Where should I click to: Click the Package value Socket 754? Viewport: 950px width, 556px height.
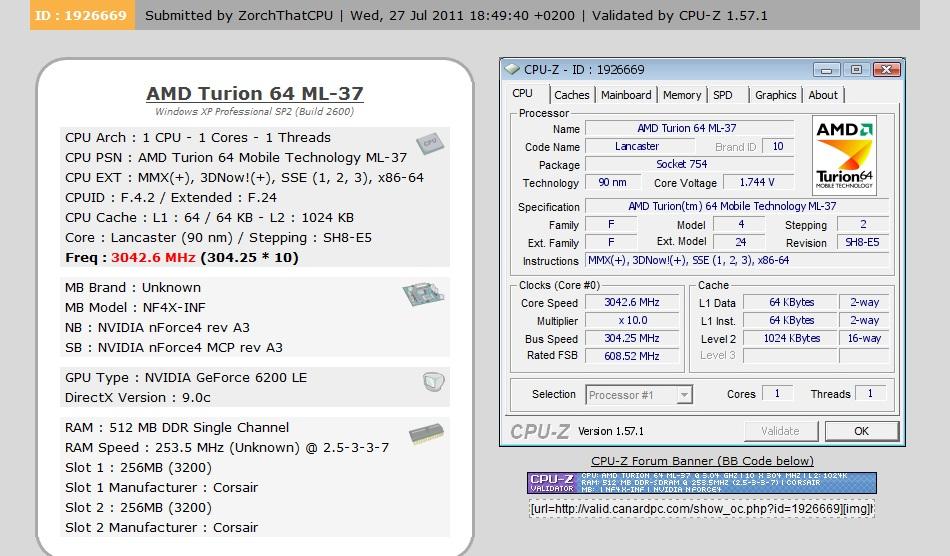(x=689, y=164)
